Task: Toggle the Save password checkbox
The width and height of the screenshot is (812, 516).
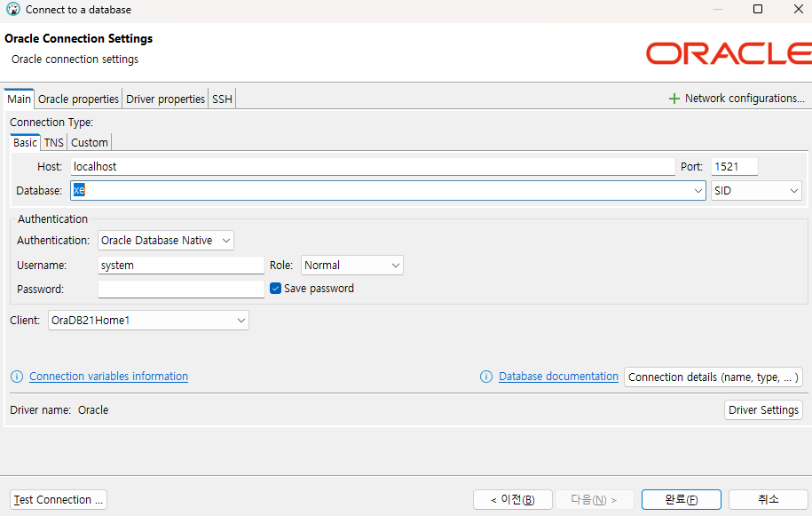Action: (x=275, y=288)
